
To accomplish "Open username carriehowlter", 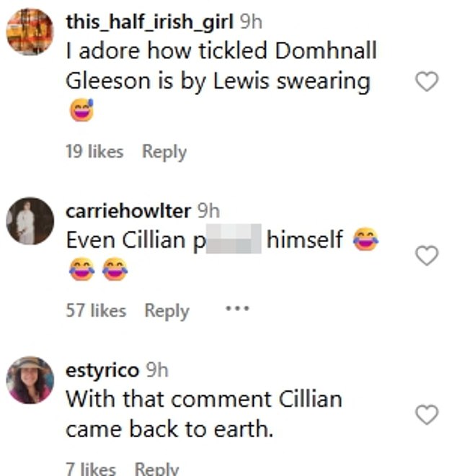I will (128, 211).
